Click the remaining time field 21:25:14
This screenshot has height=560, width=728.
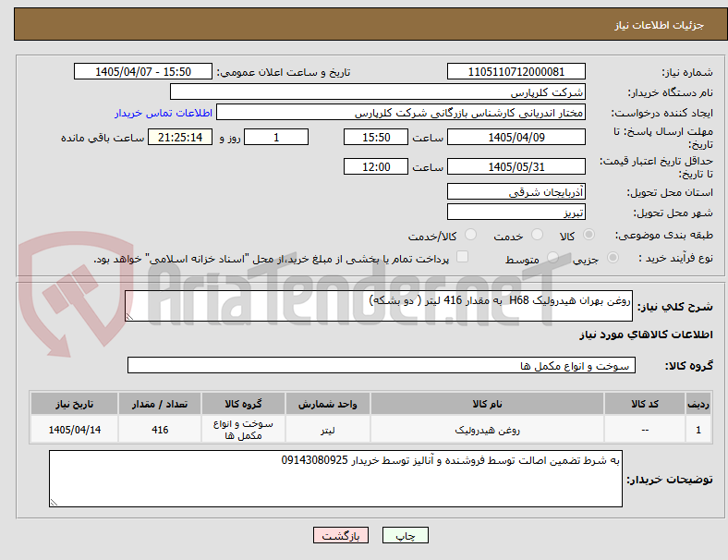coord(180,138)
